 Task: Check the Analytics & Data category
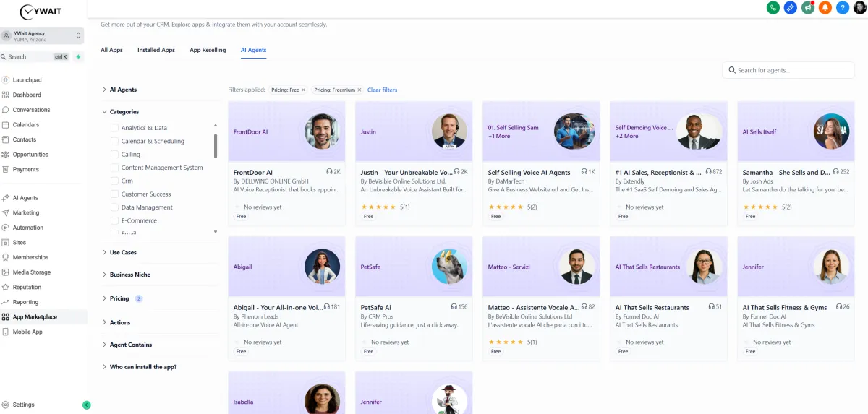[114, 128]
